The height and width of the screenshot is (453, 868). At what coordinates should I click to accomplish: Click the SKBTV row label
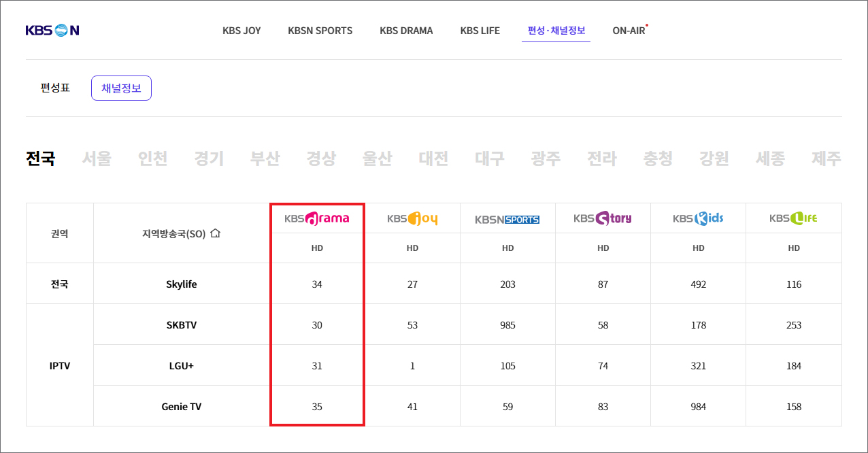point(182,325)
